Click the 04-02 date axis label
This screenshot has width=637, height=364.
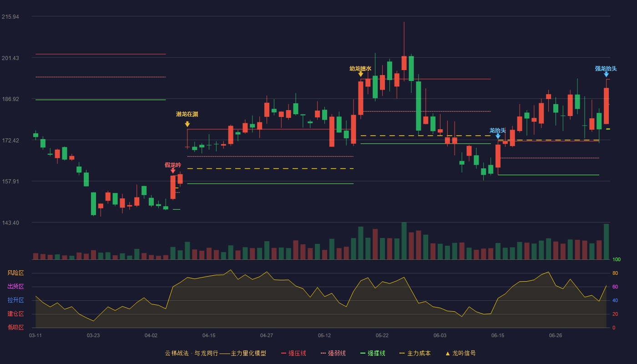[x=151, y=335]
